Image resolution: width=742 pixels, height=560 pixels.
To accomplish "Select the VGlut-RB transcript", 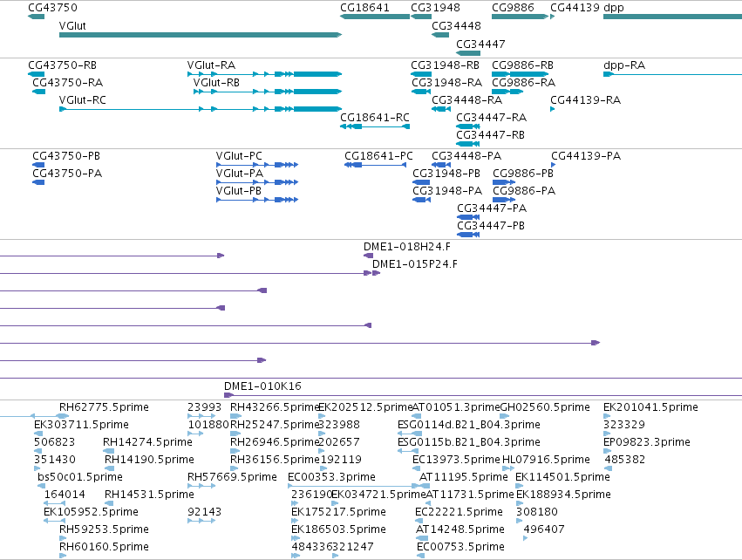I will coord(268,92).
